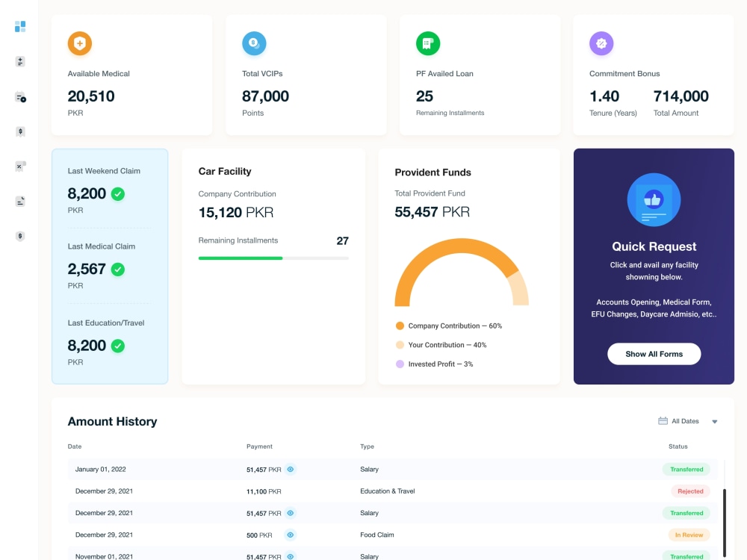Click the Rejected status badge

coord(690,491)
